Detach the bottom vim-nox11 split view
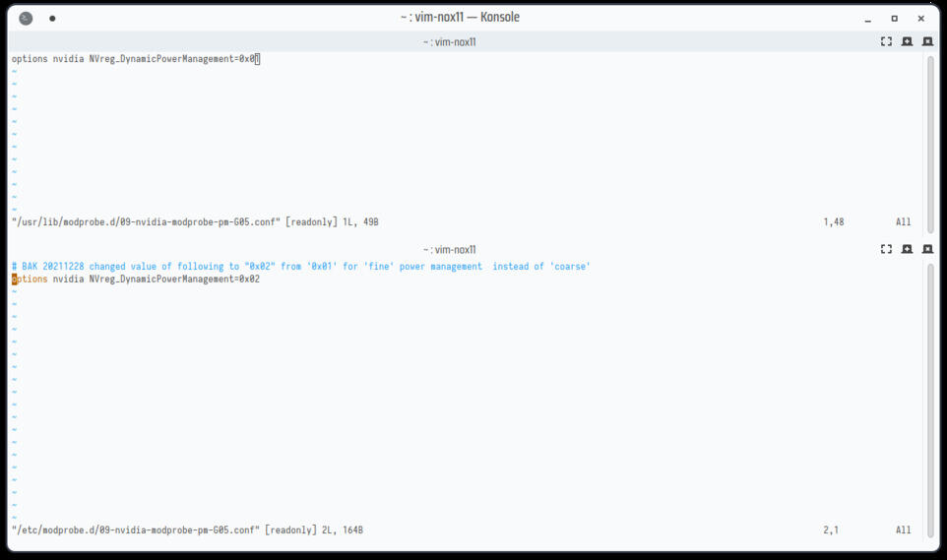Screen dimensions: 947x560 tap(908, 249)
